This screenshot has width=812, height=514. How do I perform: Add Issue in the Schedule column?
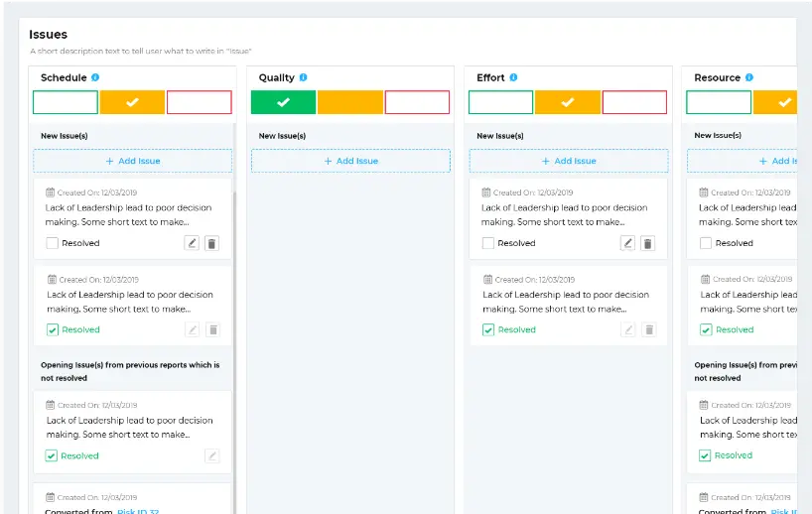coord(133,161)
